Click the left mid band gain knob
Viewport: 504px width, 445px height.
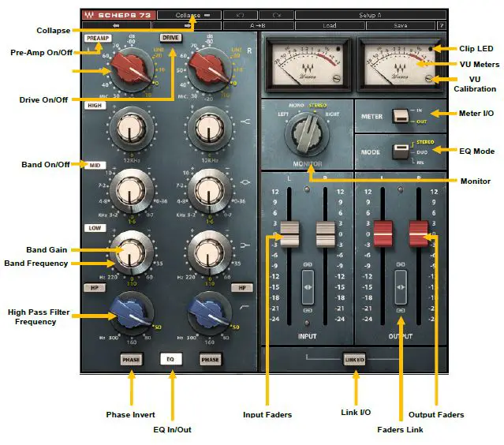coord(130,191)
